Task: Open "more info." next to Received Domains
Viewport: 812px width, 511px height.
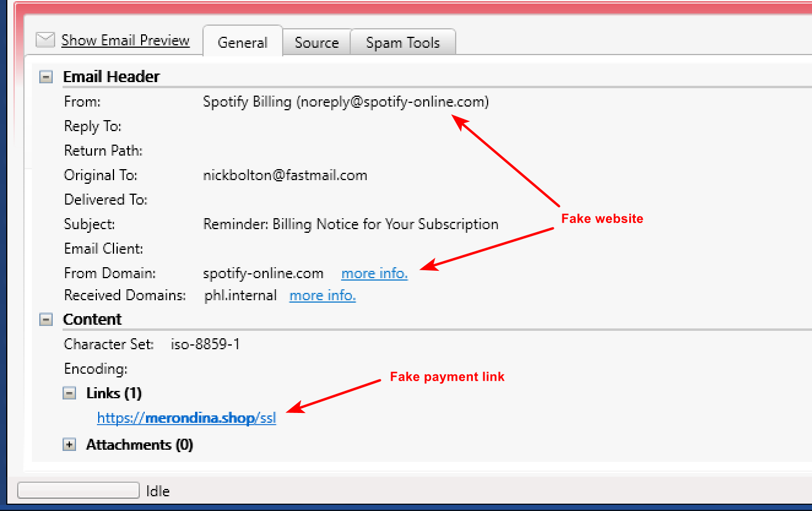Action: (322, 295)
